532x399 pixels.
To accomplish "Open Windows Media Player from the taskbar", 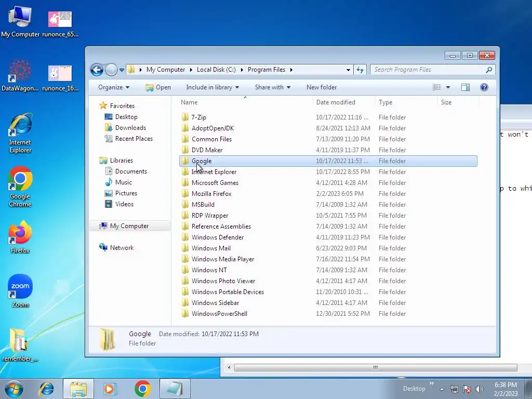I will pos(110,389).
